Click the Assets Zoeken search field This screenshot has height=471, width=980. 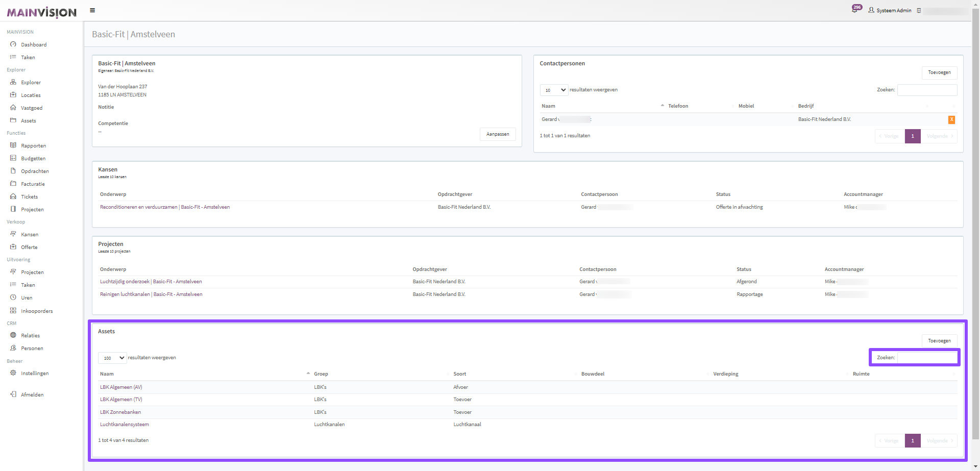click(927, 358)
